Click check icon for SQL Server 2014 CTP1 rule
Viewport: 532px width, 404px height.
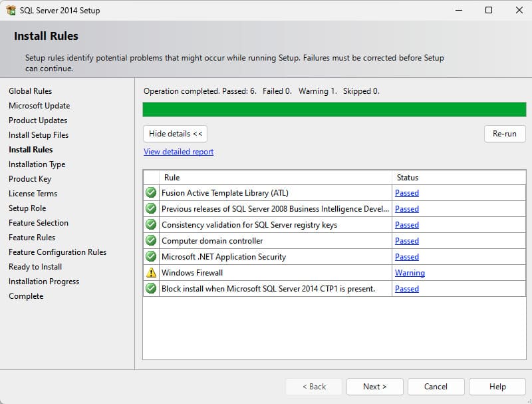coord(151,289)
